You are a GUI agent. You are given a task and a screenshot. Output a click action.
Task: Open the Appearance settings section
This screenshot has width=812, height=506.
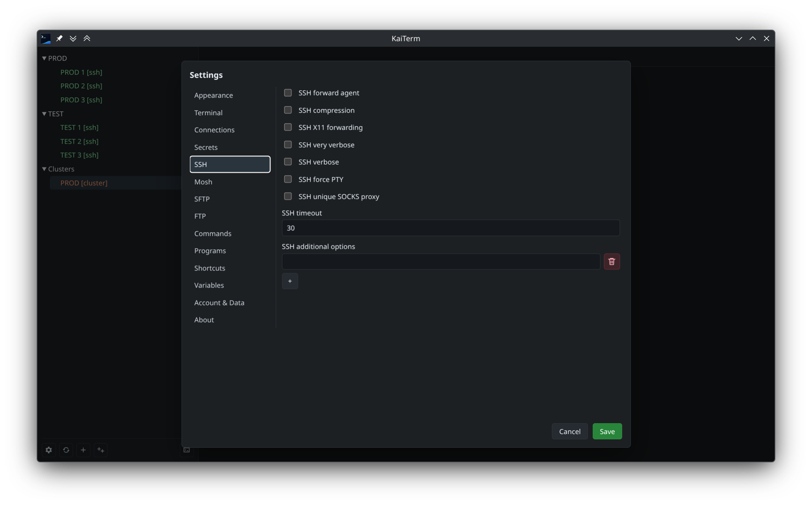(x=230, y=95)
